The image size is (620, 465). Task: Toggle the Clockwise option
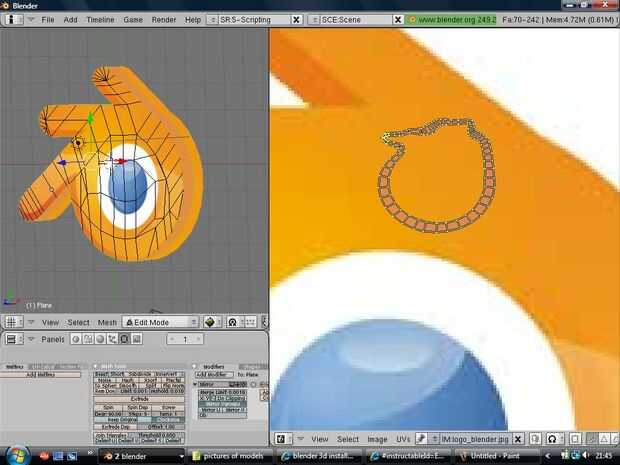tap(168, 420)
